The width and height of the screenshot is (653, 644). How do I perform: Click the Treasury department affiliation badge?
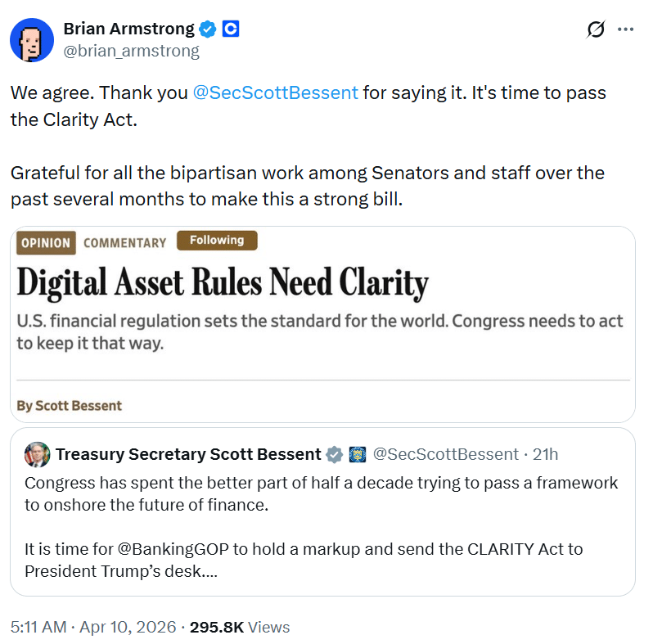coord(357,454)
